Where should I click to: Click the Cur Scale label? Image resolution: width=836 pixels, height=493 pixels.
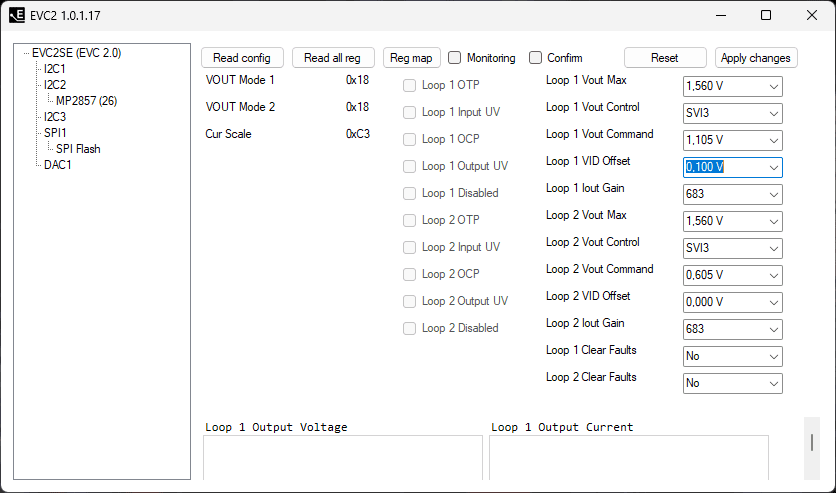228,134
